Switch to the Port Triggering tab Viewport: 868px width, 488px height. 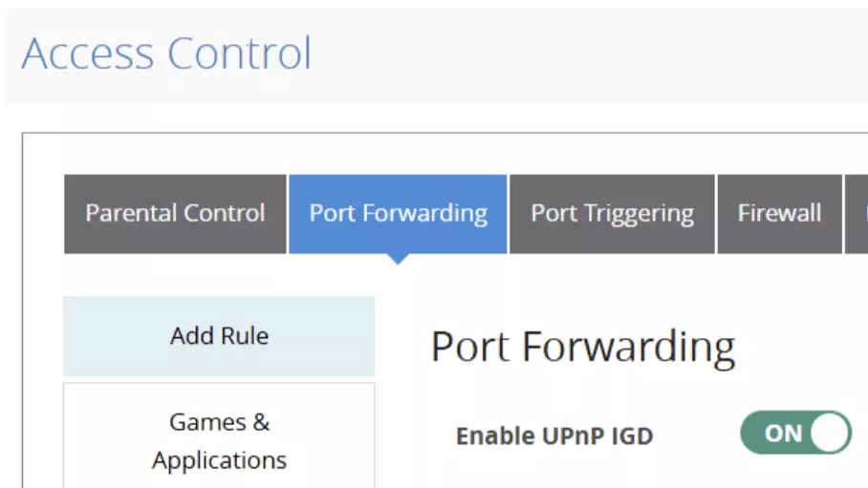612,214
